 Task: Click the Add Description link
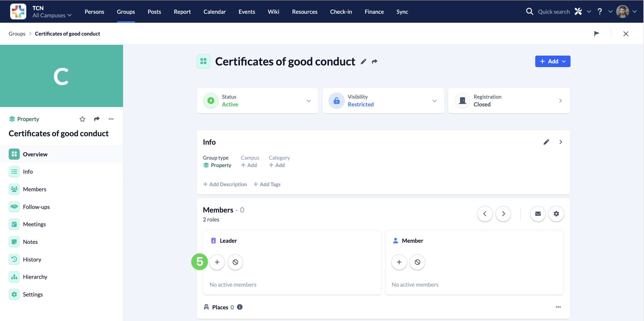tap(225, 184)
